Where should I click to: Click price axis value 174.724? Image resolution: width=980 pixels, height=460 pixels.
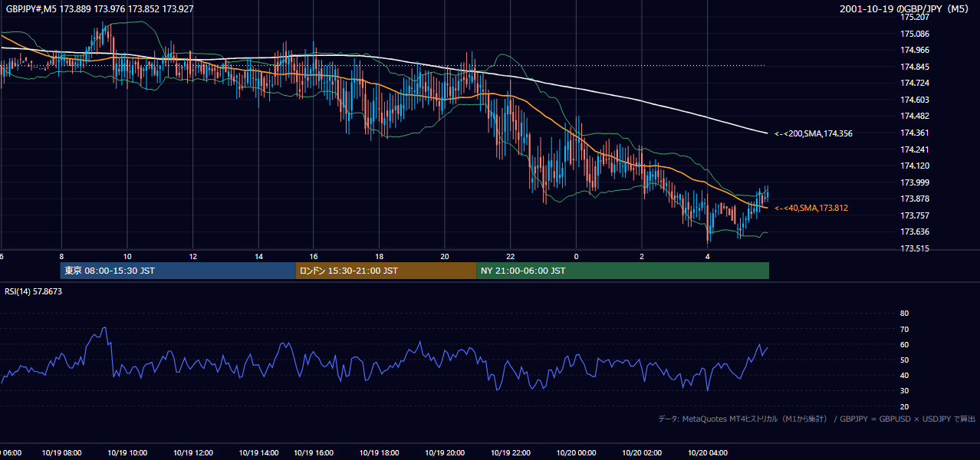(x=914, y=83)
